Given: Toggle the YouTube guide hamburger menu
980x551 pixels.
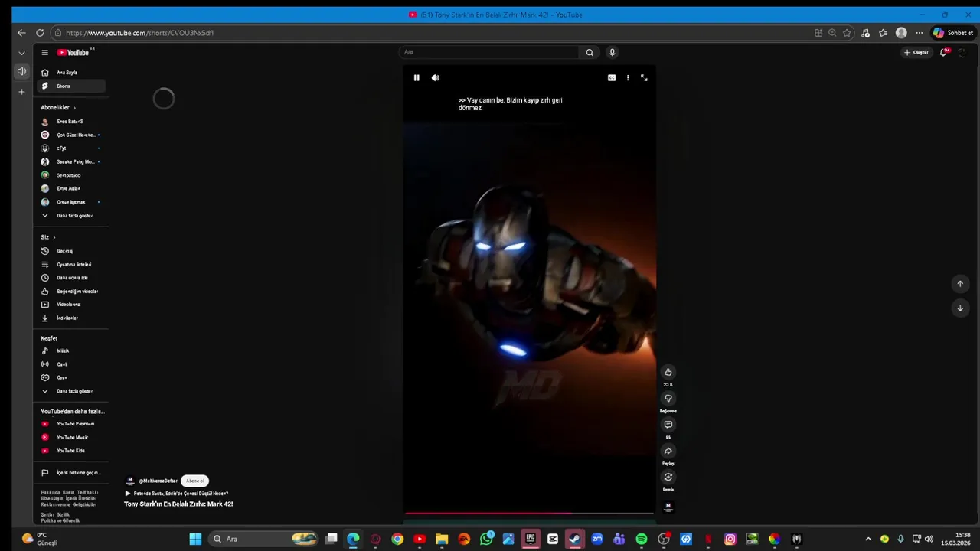Looking at the screenshot, I should click(45, 52).
